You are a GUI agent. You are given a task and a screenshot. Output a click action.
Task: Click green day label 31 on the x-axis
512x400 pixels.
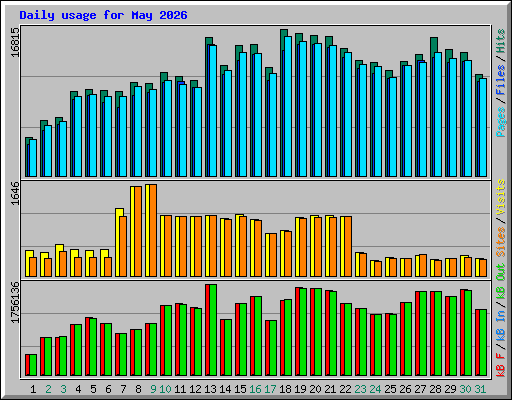480,389
